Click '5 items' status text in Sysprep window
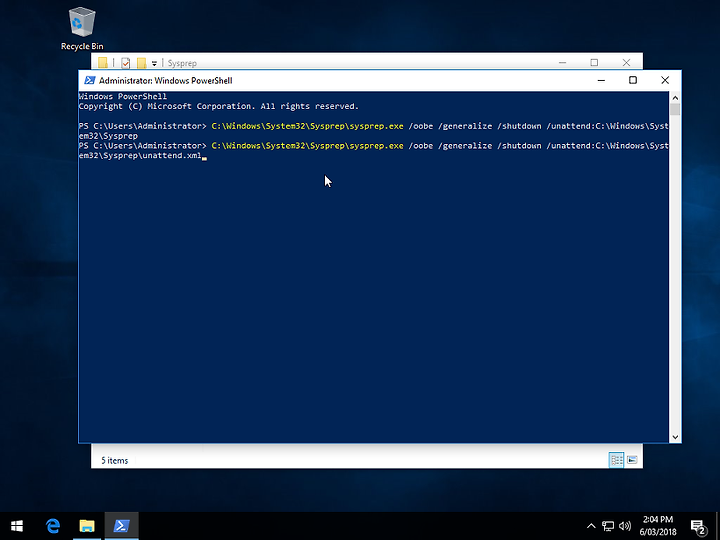The image size is (720, 540). point(115,460)
